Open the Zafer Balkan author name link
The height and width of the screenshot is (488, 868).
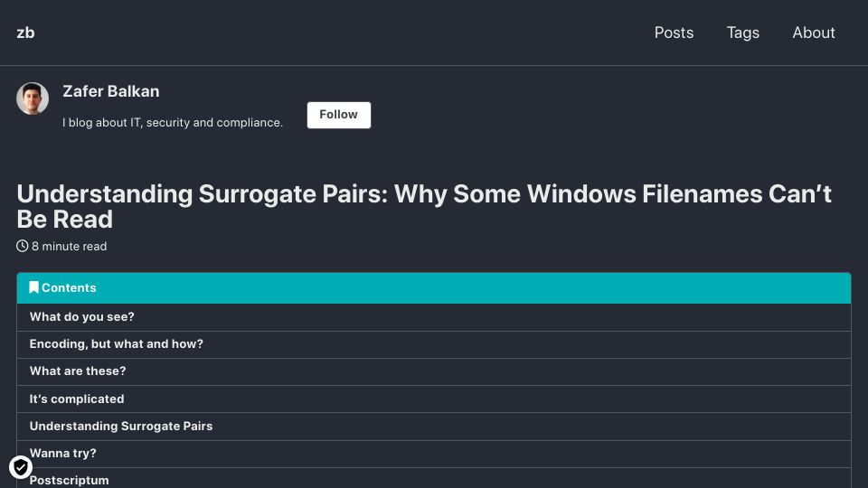tap(110, 91)
